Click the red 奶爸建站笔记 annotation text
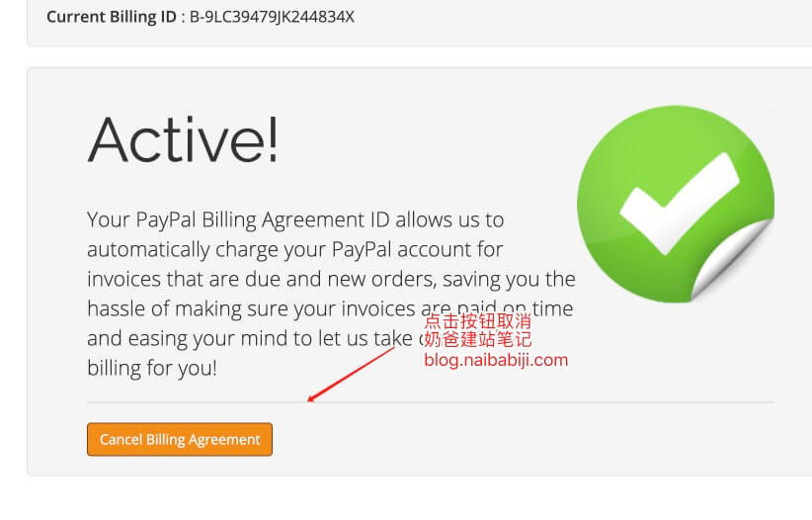The width and height of the screenshot is (812, 520). click(x=477, y=339)
